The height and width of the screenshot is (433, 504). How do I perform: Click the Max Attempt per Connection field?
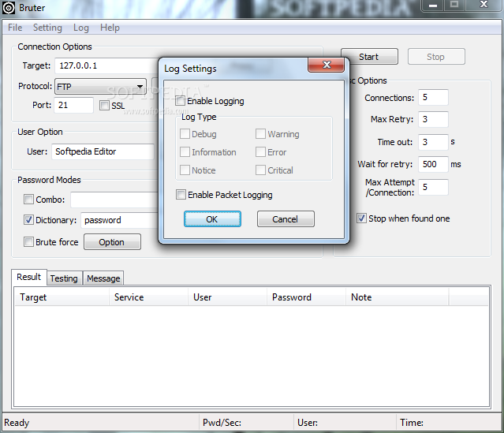click(x=433, y=187)
